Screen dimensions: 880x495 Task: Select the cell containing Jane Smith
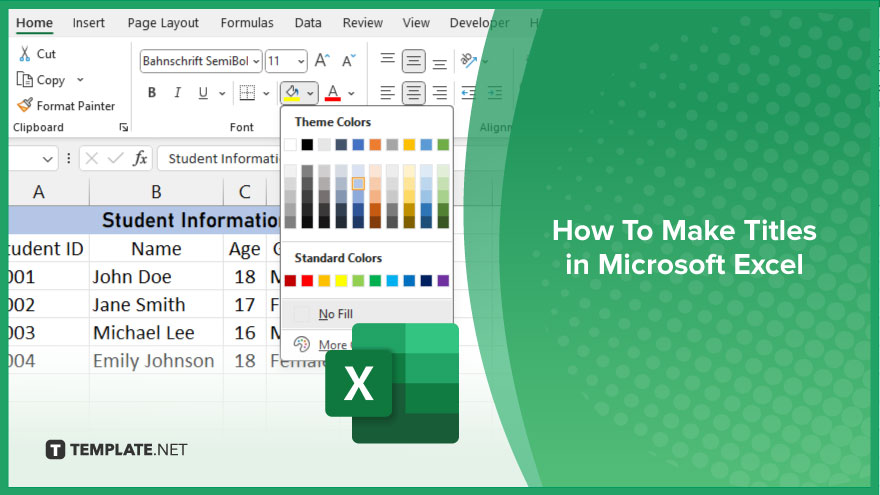coord(156,305)
